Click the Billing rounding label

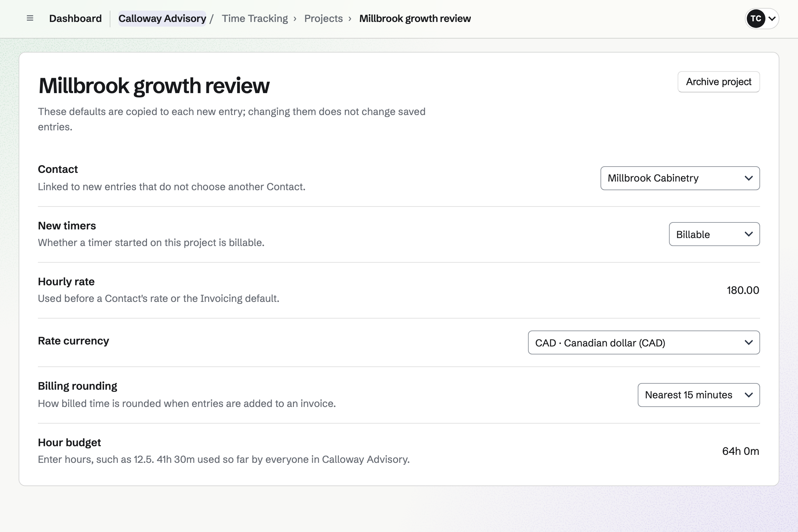click(x=77, y=386)
